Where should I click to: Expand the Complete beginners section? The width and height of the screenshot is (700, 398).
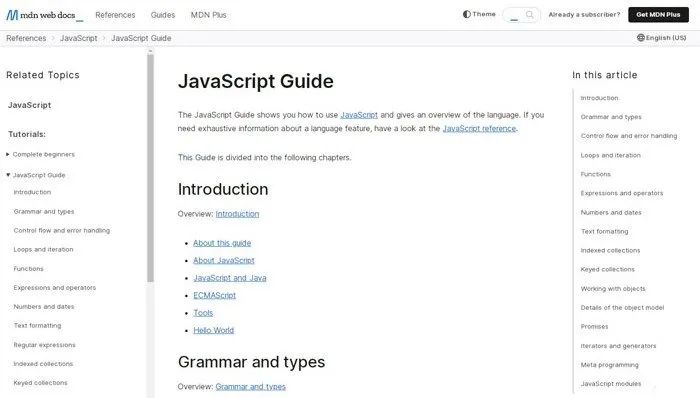[x=8, y=154]
